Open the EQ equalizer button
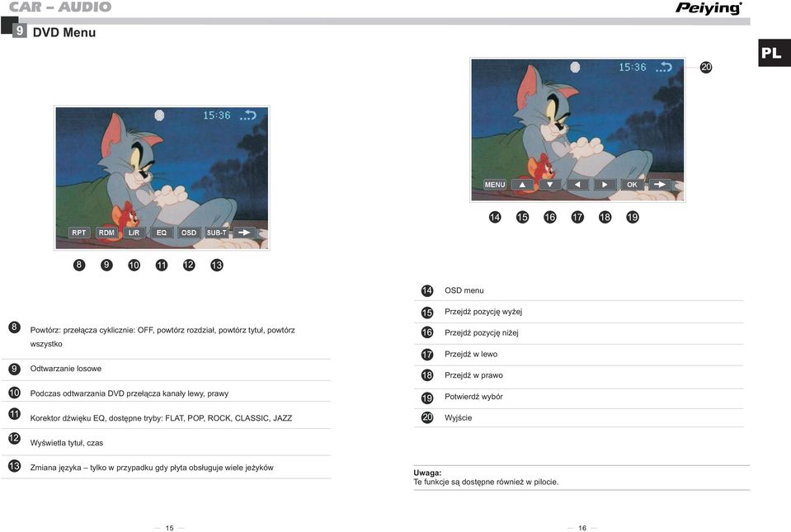The width and height of the screenshot is (791, 532). 162,233
